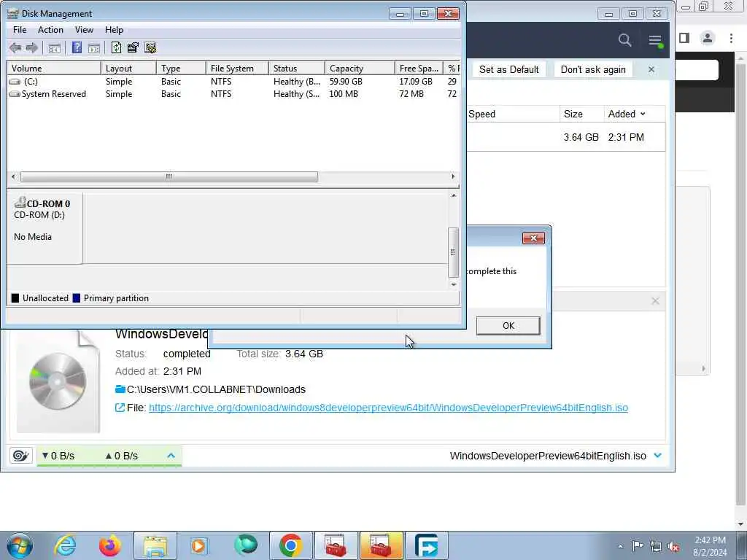Screen dimensions: 747x560
Task: Open the hamburger menu in download manager
Action: pos(656,41)
